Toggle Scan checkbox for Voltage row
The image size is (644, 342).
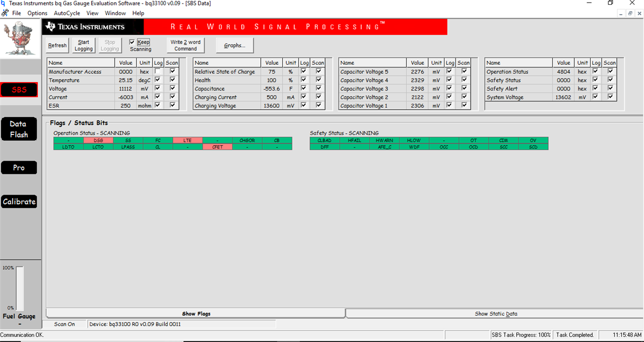[x=172, y=88]
